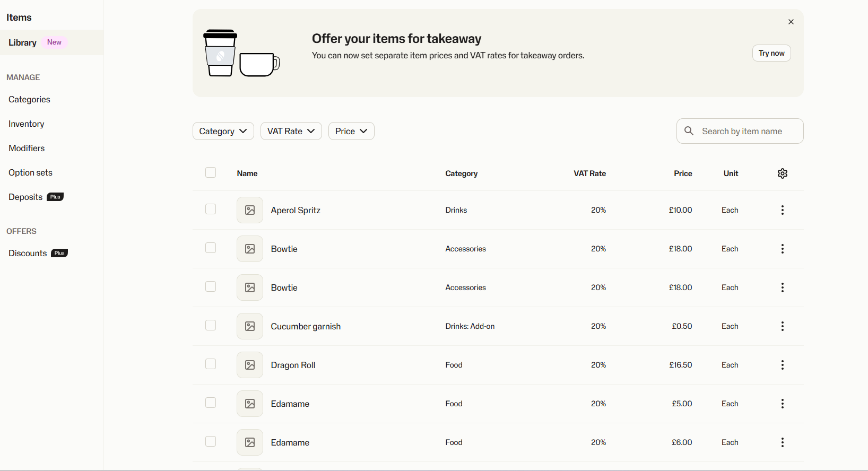Click the VAT Rate column header
This screenshot has width=868, height=471.
click(590, 173)
